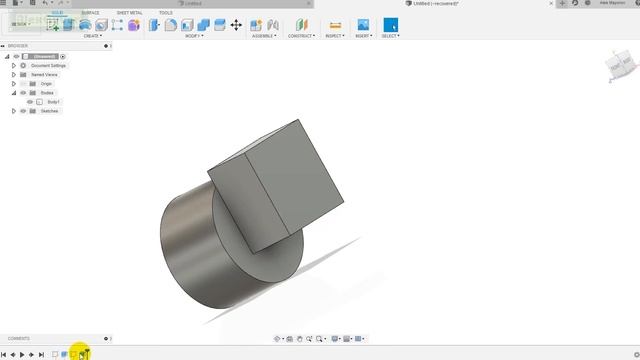Open the SELECT dropdown menu
640x360 pixels.
click(391, 36)
